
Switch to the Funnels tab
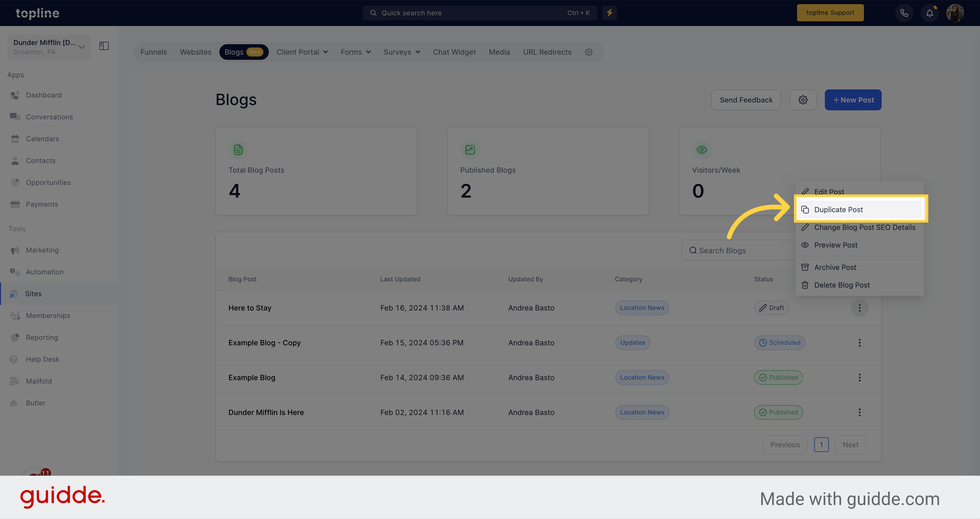(x=154, y=52)
